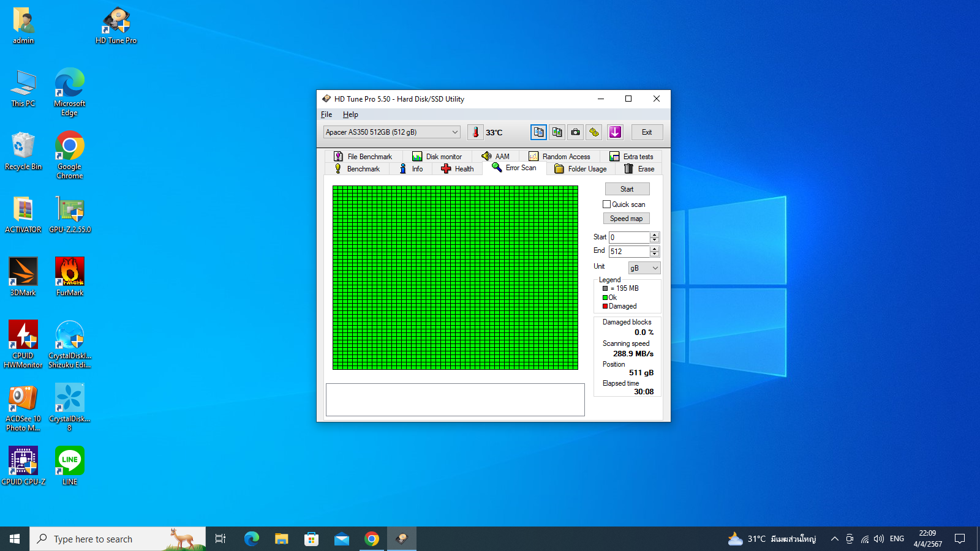This screenshot has width=980, height=551.
Task: Select ACDSee 10 Photo Manager icon
Action: [x=23, y=408]
